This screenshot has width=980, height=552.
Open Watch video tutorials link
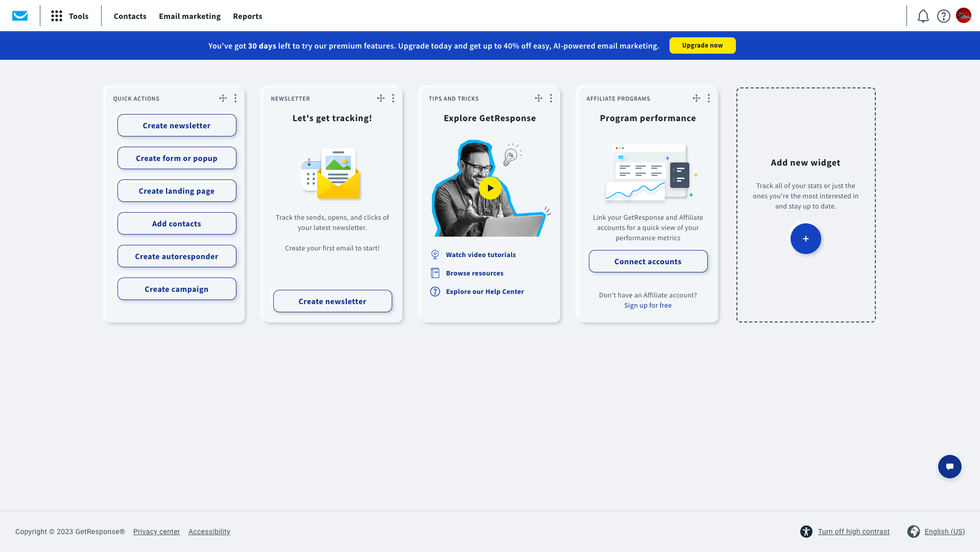[x=481, y=255]
